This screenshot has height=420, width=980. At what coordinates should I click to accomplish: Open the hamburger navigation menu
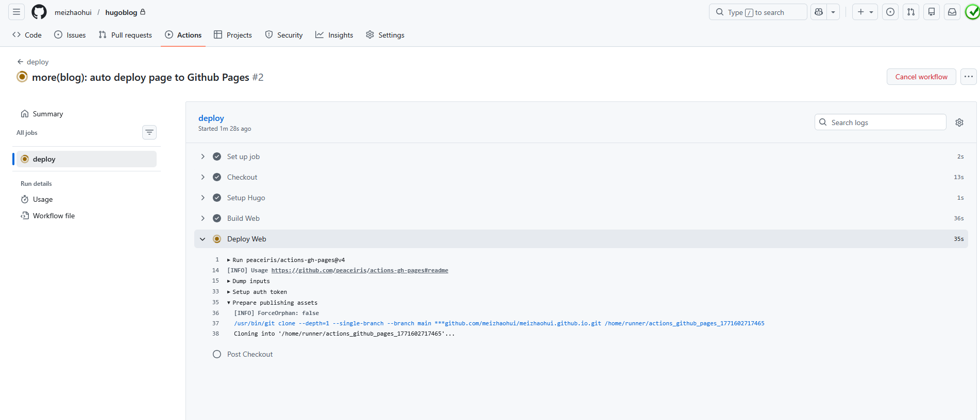16,12
